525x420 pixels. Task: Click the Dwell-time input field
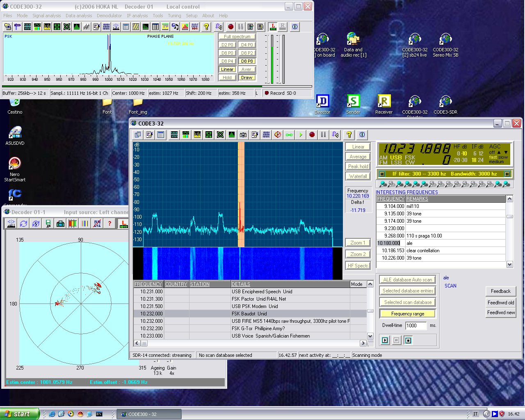click(416, 326)
